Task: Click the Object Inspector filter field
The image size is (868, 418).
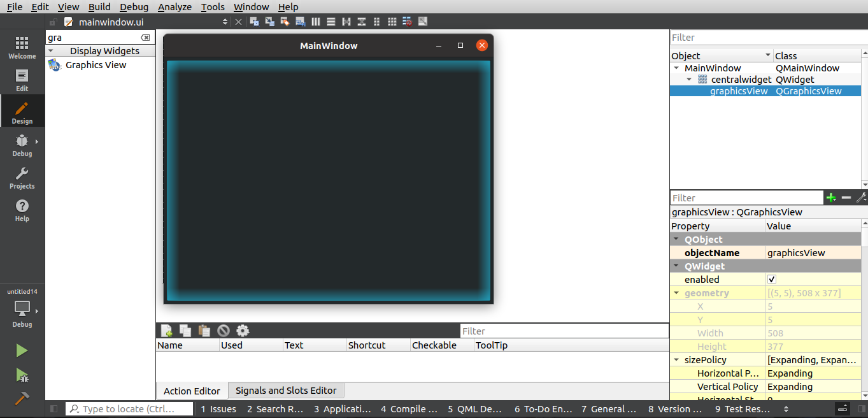Action: [x=769, y=38]
